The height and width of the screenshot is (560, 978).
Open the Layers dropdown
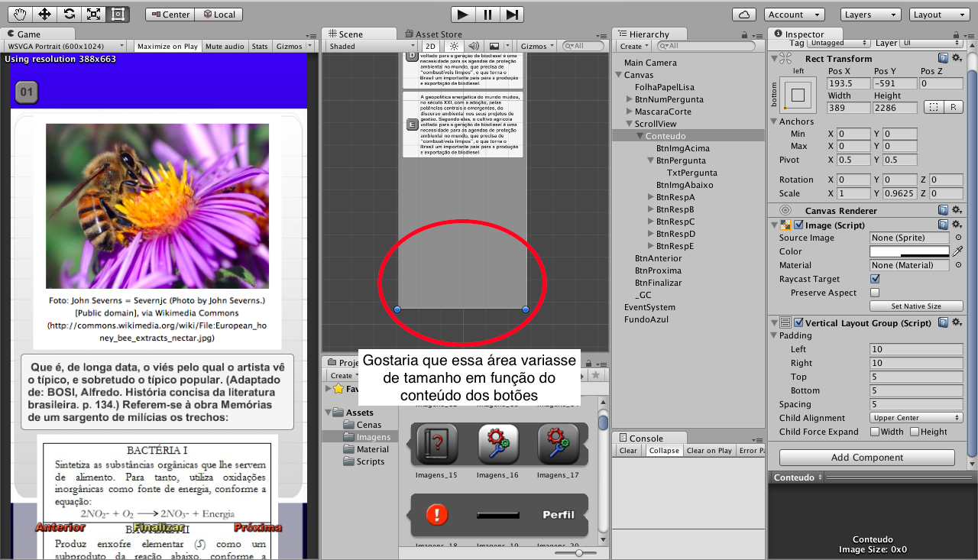[871, 15]
